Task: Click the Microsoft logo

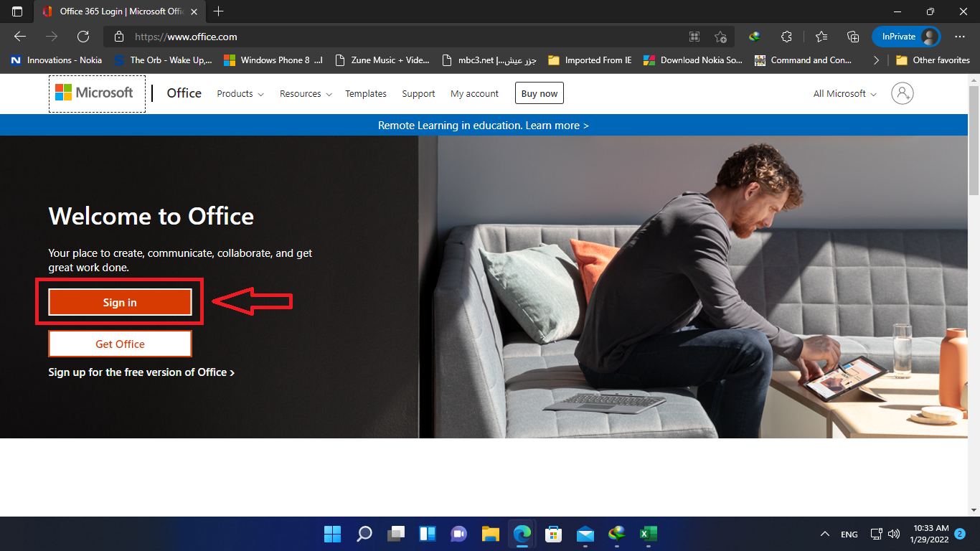Action: pyautogui.click(x=97, y=93)
